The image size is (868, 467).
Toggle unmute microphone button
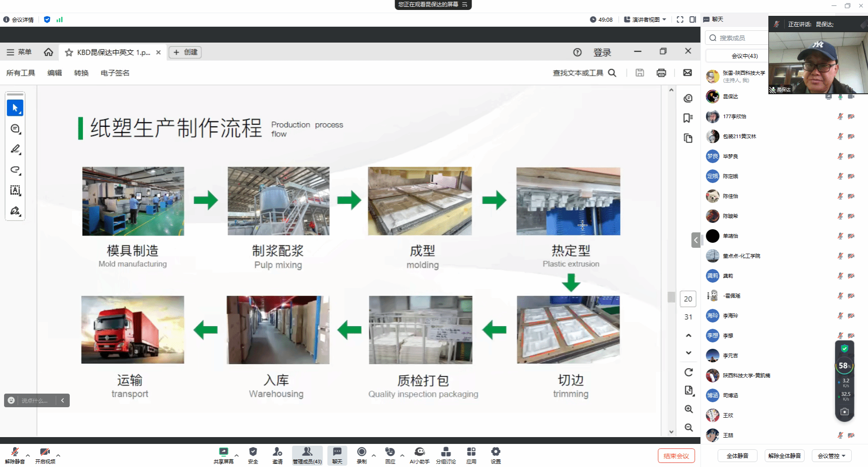click(x=14, y=455)
